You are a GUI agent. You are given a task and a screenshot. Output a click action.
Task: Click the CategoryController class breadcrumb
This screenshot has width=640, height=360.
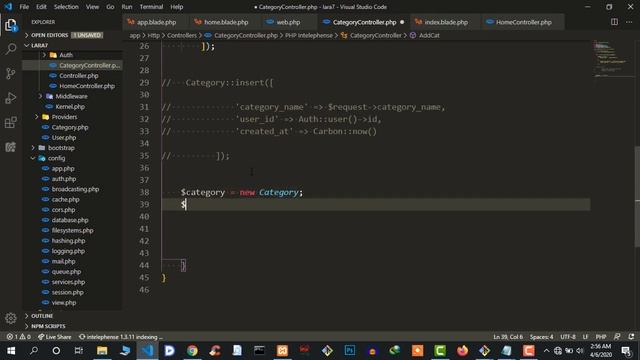(x=376, y=36)
